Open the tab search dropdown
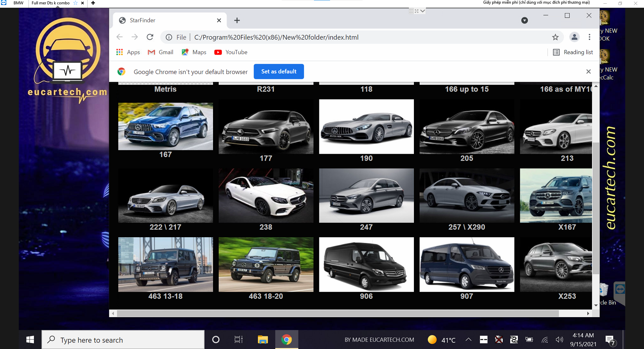This screenshot has height=349, width=644. 525,20
